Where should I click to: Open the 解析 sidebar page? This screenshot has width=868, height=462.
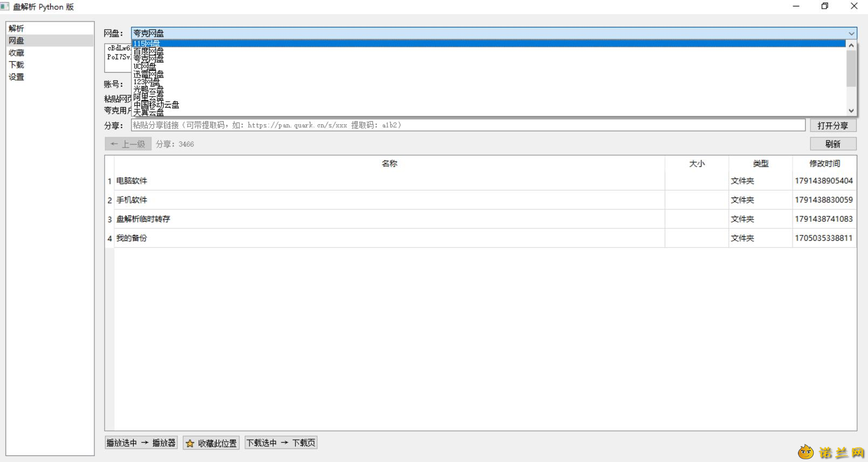tap(50, 29)
